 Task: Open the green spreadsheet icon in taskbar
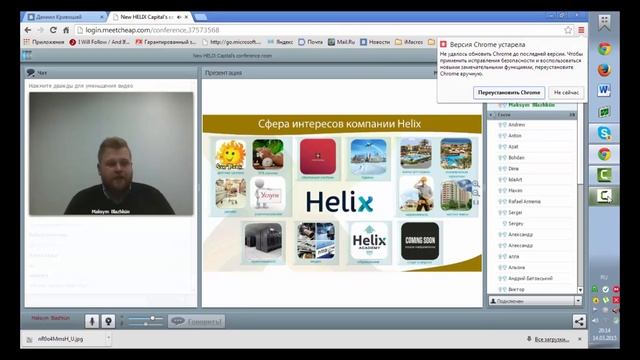604,112
